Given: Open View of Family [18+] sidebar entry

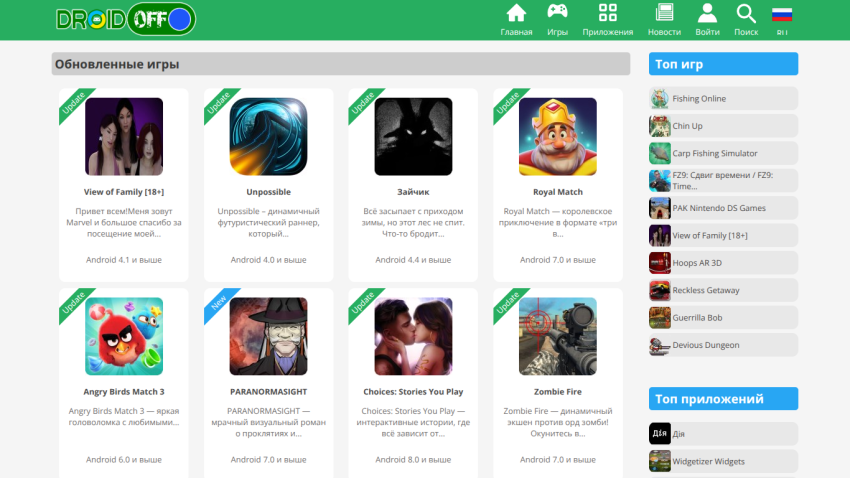Looking at the screenshot, I should (723, 235).
